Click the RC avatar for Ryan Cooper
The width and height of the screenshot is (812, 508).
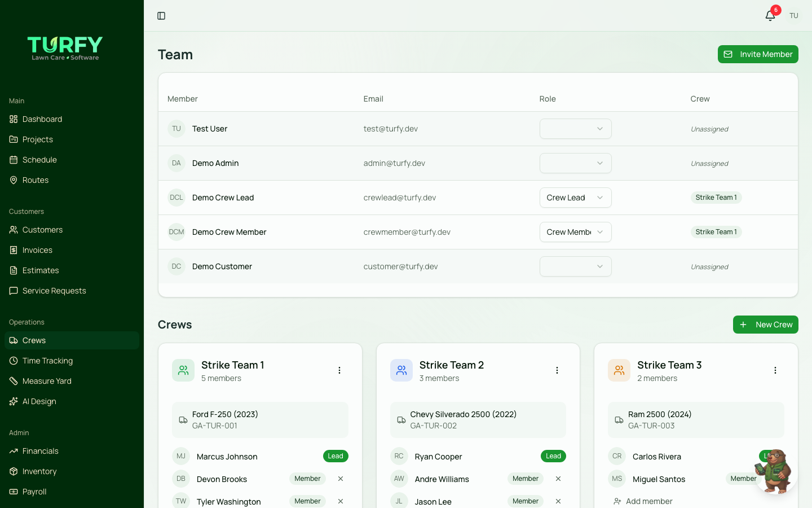tap(399, 456)
